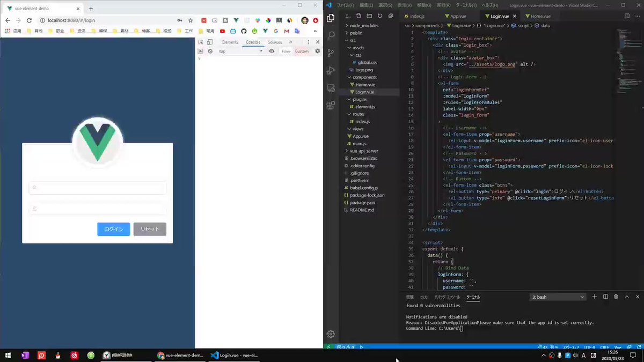Refresh the Explorer file tree
The image size is (644, 362).
point(380,16)
